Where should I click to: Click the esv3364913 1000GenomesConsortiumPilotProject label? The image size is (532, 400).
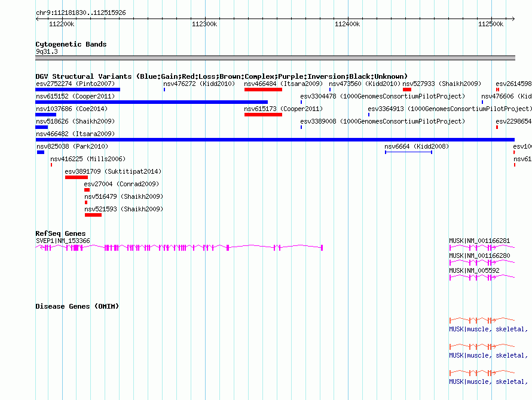tap(450, 109)
